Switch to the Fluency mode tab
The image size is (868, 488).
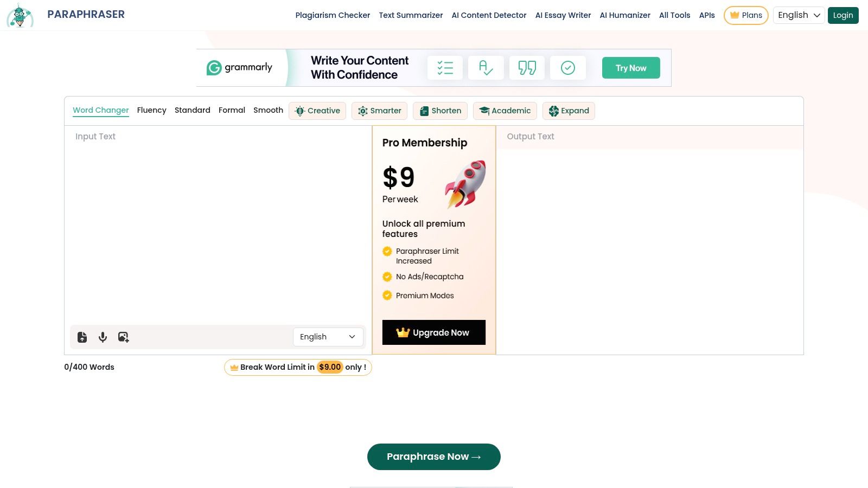click(151, 110)
